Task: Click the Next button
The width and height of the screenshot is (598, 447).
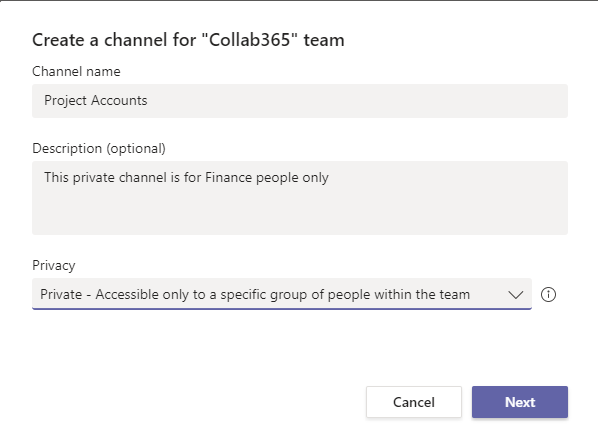Action: coord(519,402)
